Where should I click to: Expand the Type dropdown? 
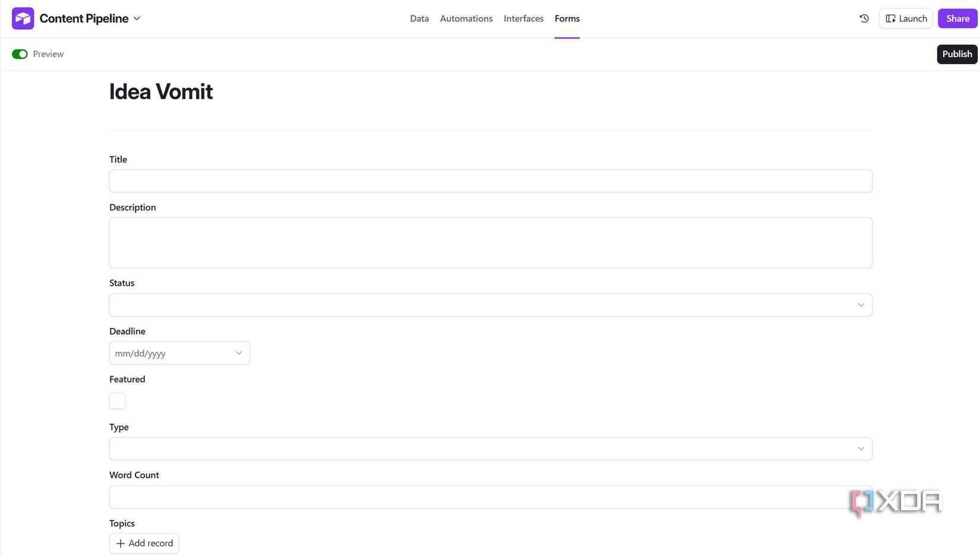tap(861, 448)
